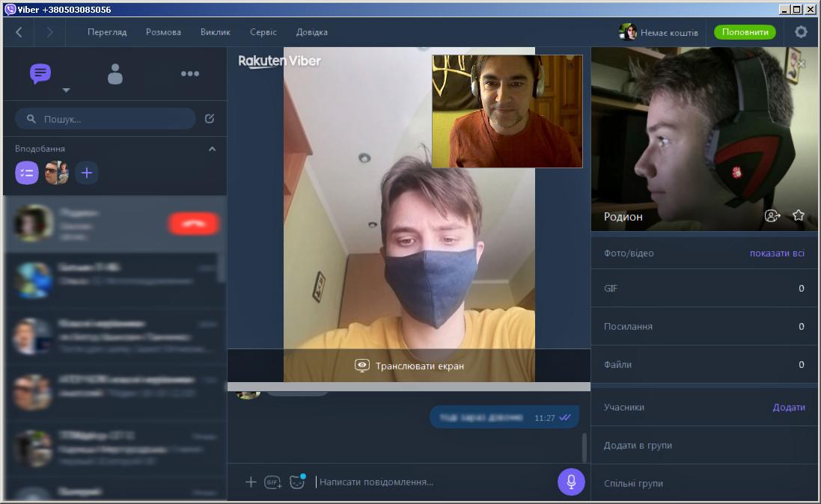Expand the dropdown arrow under chats icon
The width and height of the screenshot is (821, 504).
point(66,90)
